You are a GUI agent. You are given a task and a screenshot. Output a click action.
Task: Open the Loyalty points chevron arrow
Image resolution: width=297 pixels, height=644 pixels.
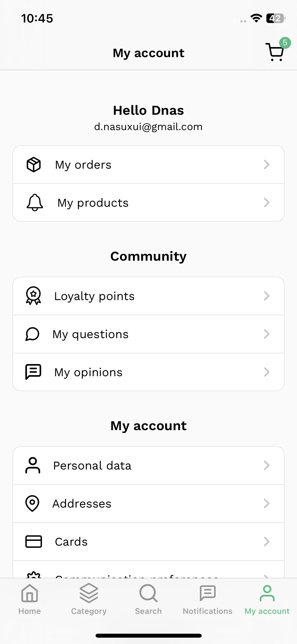coord(267,296)
